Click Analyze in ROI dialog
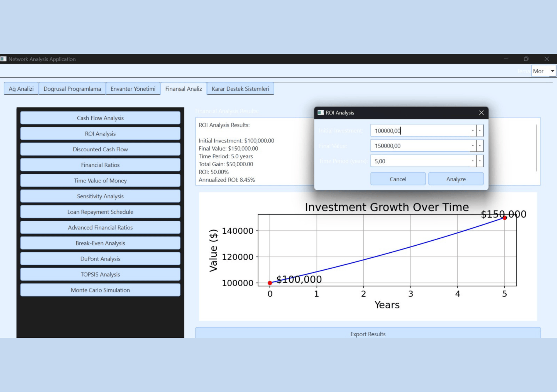557x392 pixels. pyautogui.click(x=456, y=179)
